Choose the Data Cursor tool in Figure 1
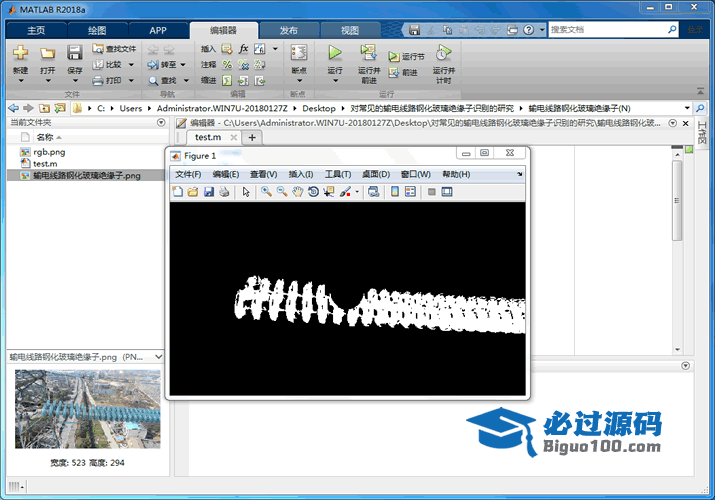The width and height of the screenshot is (715, 500). (x=328, y=191)
